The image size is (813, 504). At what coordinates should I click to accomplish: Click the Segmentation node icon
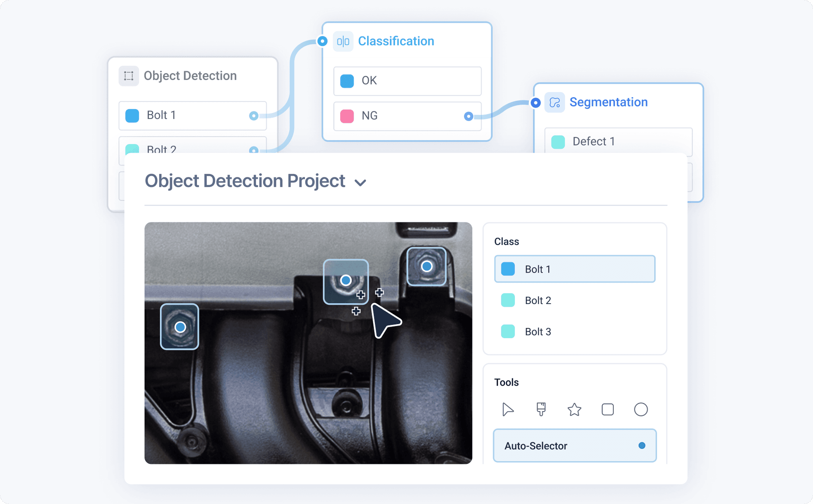pos(555,102)
